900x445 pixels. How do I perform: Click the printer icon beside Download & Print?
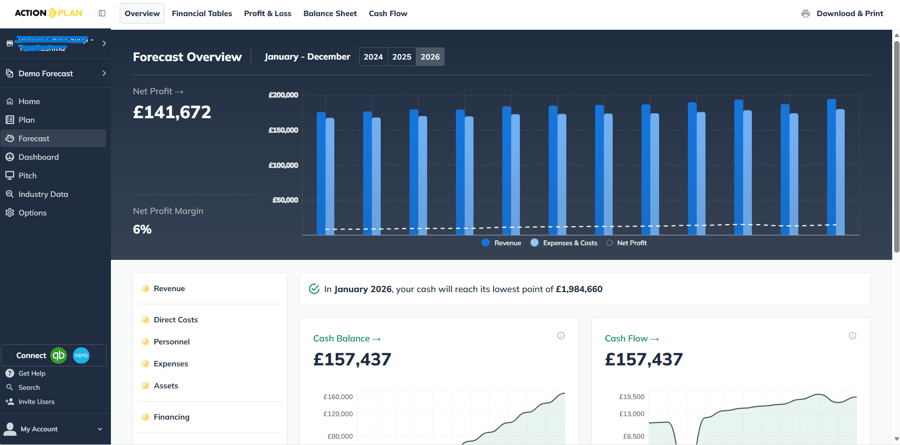coord(806,14)
